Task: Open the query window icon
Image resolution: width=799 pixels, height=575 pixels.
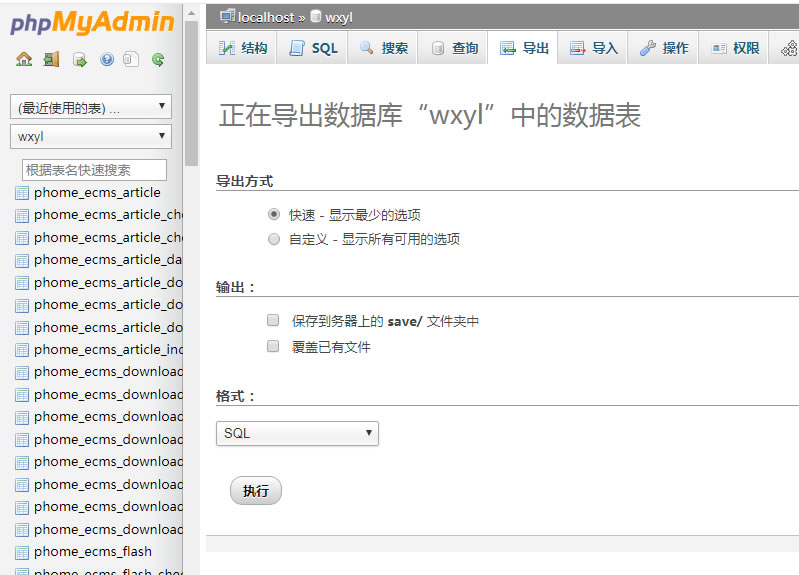Action: coord(79,60)
